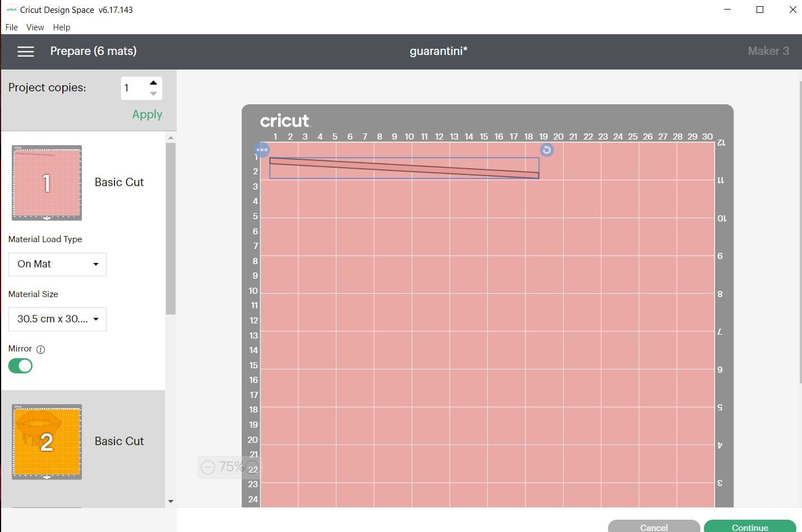Open the File menu

coord(11,27)
